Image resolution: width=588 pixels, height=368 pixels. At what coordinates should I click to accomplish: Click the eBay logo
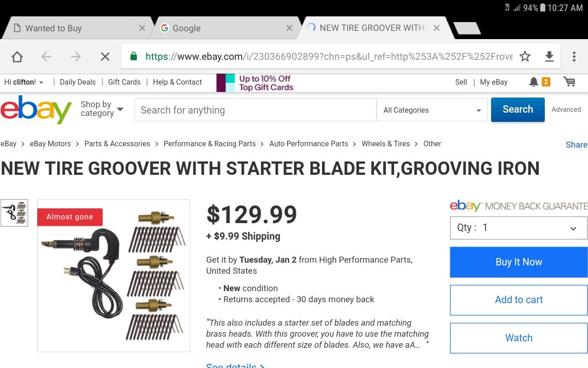pyautogui.click(x=36, y=109)
